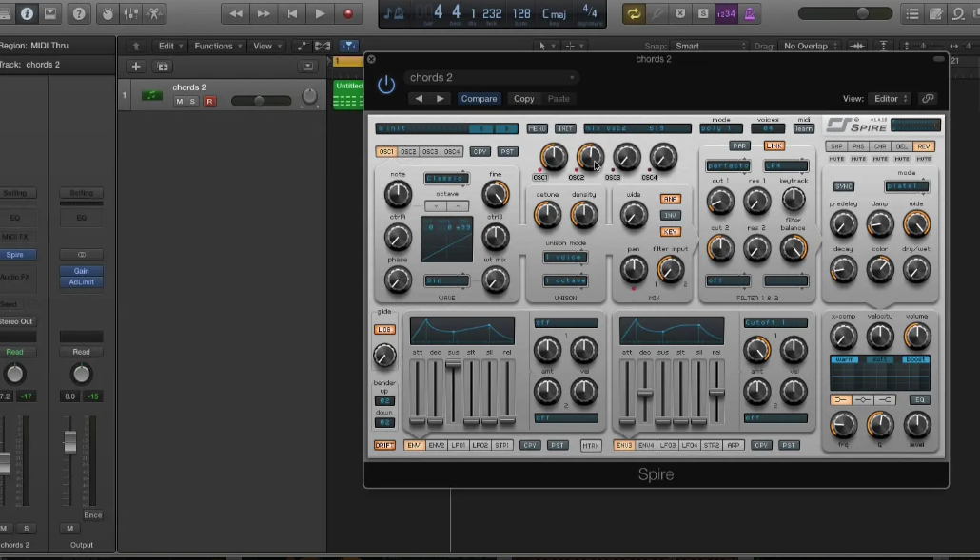Image resolution: width=980 pixels, height=560 pixels.
Task: Open the Mixer icon in control bar
Action: click(130, 13)
